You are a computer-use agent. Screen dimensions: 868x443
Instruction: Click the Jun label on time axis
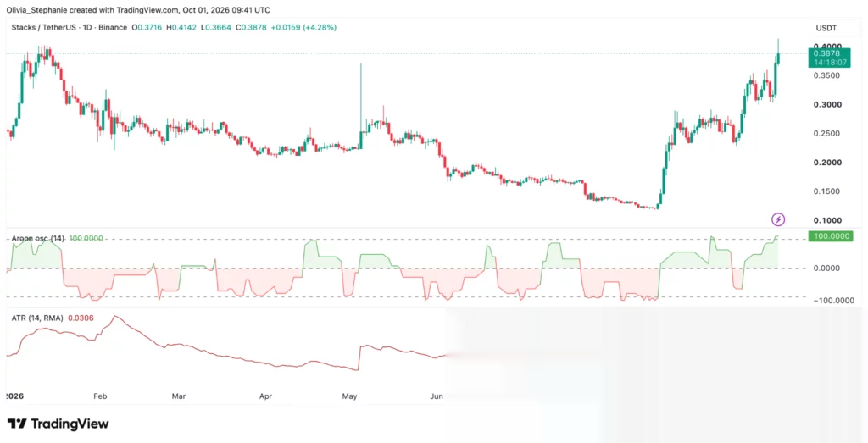point(437,396)
